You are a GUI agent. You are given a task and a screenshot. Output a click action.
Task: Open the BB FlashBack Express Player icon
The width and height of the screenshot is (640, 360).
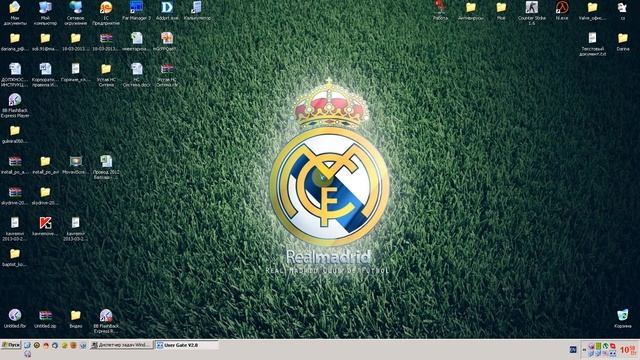(x=15, y=100)
